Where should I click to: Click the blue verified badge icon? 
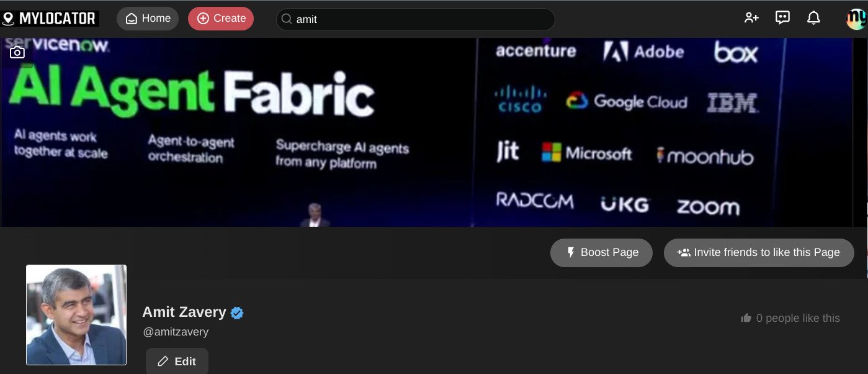(x=237, y=312)
